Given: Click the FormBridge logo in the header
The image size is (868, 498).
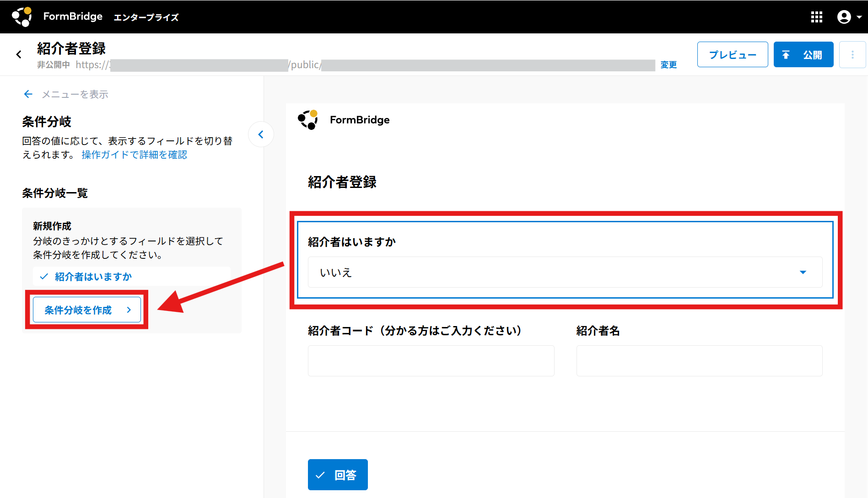Looking at the screenshot, I should (22, 17).
